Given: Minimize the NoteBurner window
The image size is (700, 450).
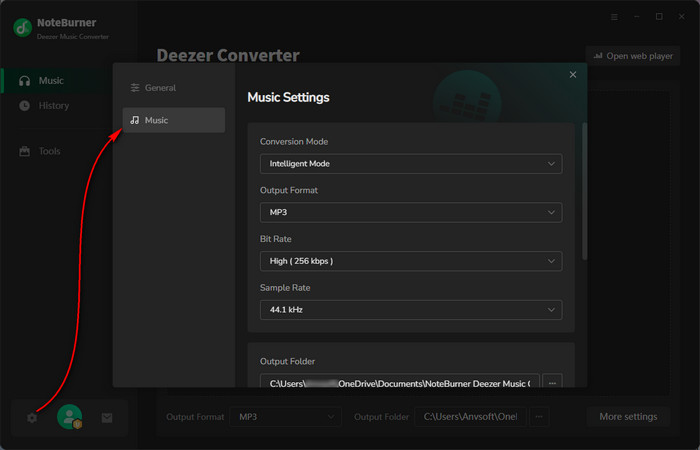Looking at the screenshot, I should [x=637, y=17].
